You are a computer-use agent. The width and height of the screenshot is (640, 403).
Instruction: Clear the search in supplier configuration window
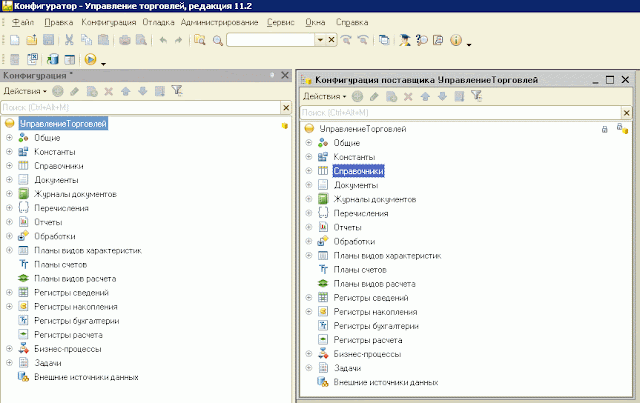627,112
